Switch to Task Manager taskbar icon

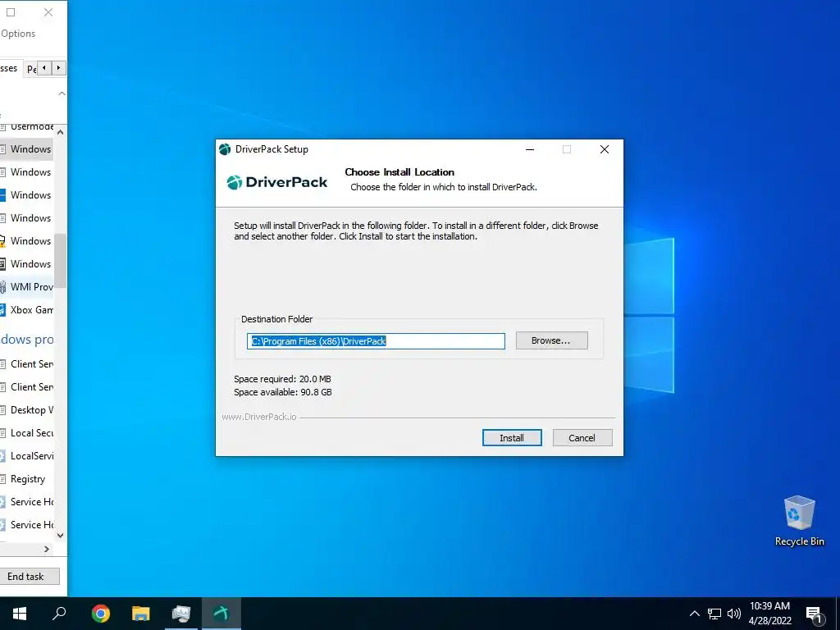[x=181, y=614]
